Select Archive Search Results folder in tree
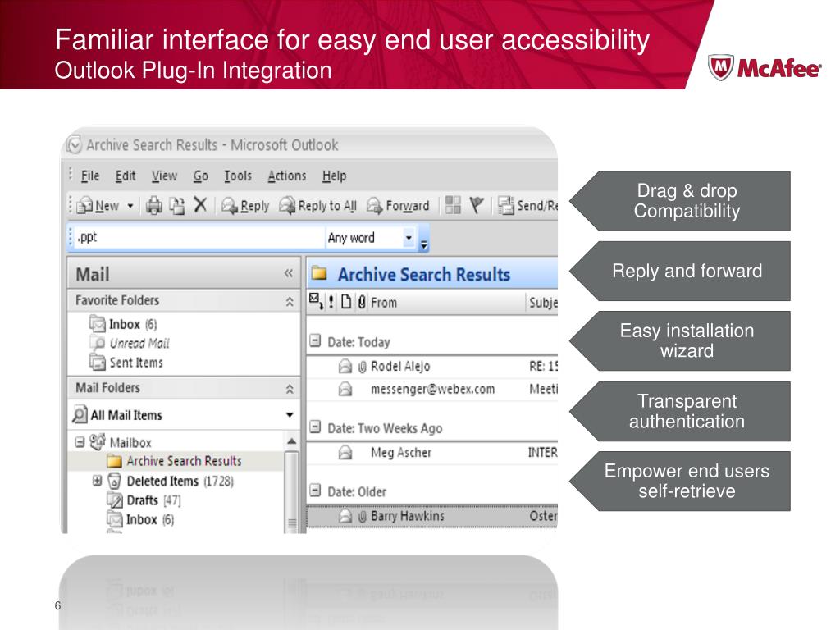Screen dimensions: 840x630 point(174,461)
